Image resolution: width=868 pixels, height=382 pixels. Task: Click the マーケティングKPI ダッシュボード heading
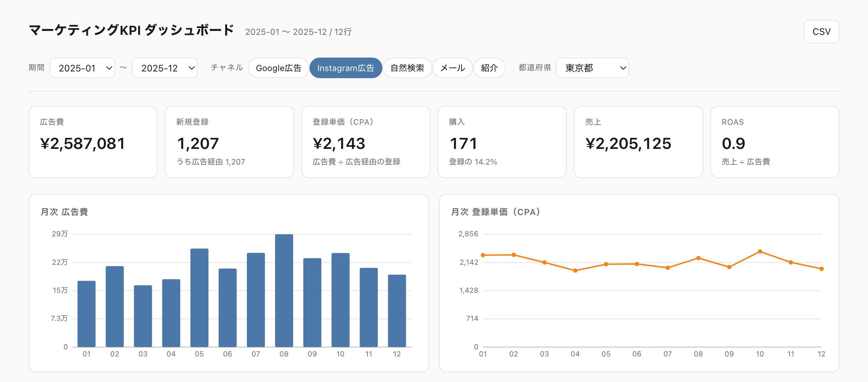(131, 30)
